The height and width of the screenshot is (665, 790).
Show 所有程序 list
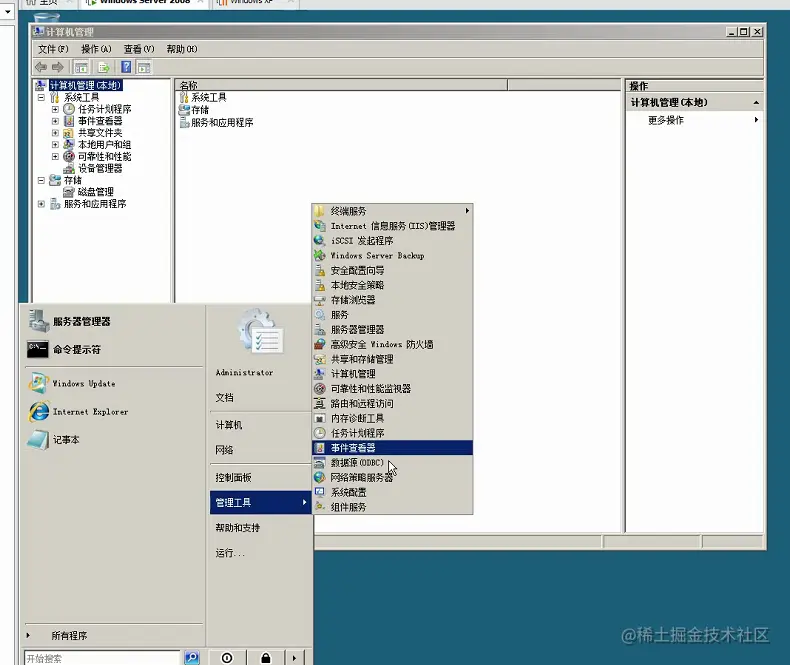(69, 635)
